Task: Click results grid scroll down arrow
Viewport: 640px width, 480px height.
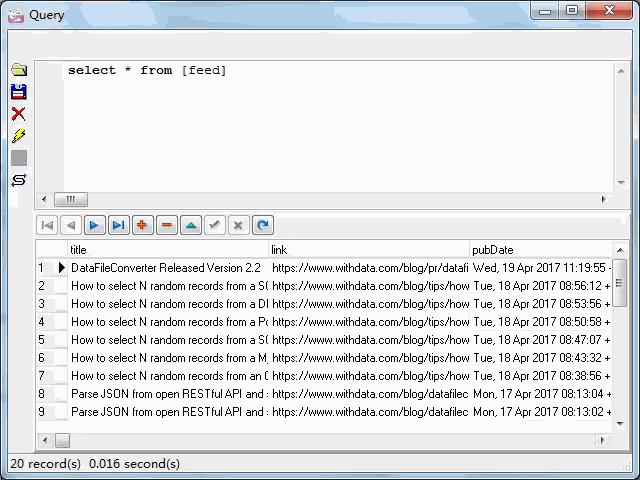Action: [x=620, y=424]
